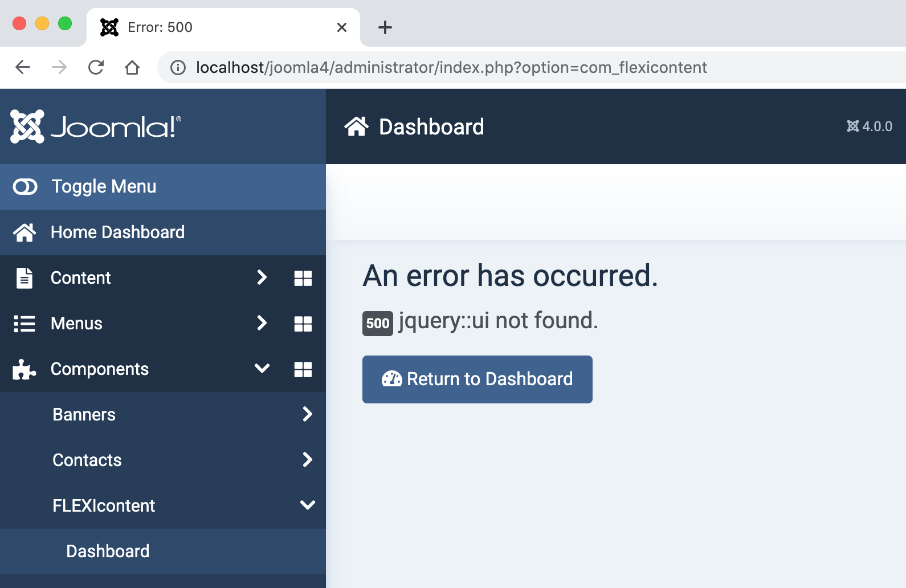The image size is (906, 588).
Task: Expand the Banners submenu arrow
Action: [x=308, y=414]
